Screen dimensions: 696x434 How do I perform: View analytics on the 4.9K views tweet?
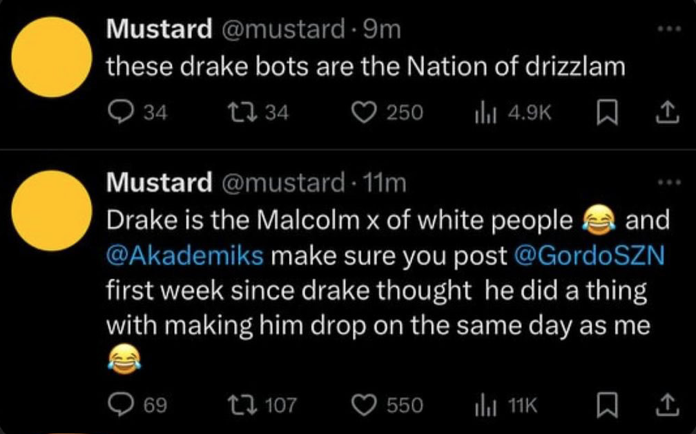point(485,114)
